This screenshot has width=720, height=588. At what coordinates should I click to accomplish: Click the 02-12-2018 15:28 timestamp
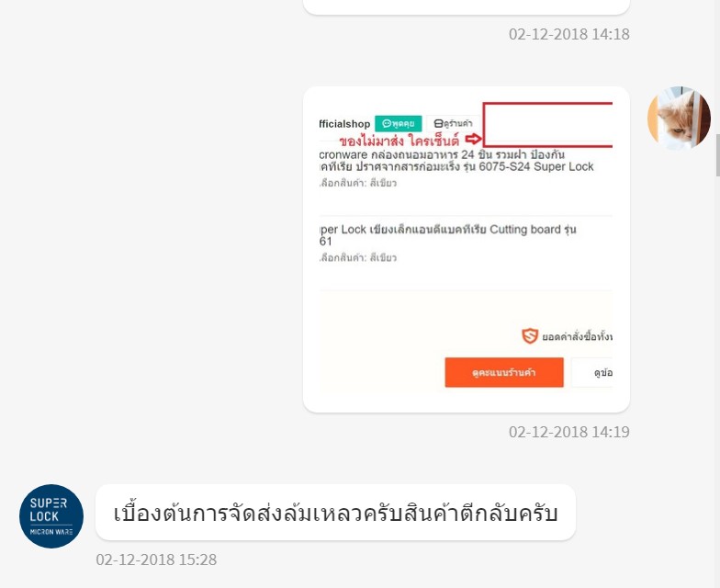click(156, 560)
